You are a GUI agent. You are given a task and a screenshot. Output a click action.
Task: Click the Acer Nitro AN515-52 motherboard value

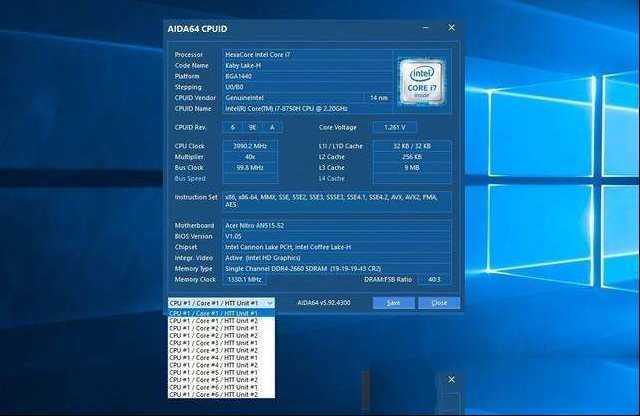click(337, 225)
